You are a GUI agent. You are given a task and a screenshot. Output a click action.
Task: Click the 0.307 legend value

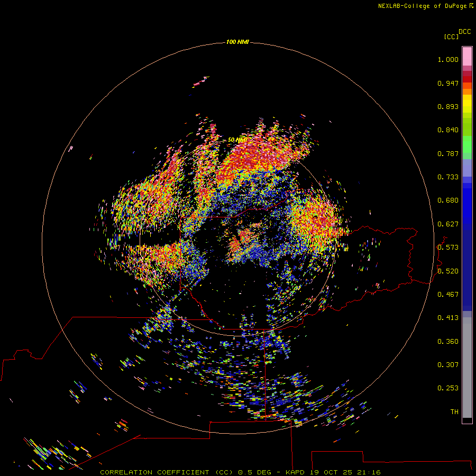pyautogui.click(x=448, y=365)
